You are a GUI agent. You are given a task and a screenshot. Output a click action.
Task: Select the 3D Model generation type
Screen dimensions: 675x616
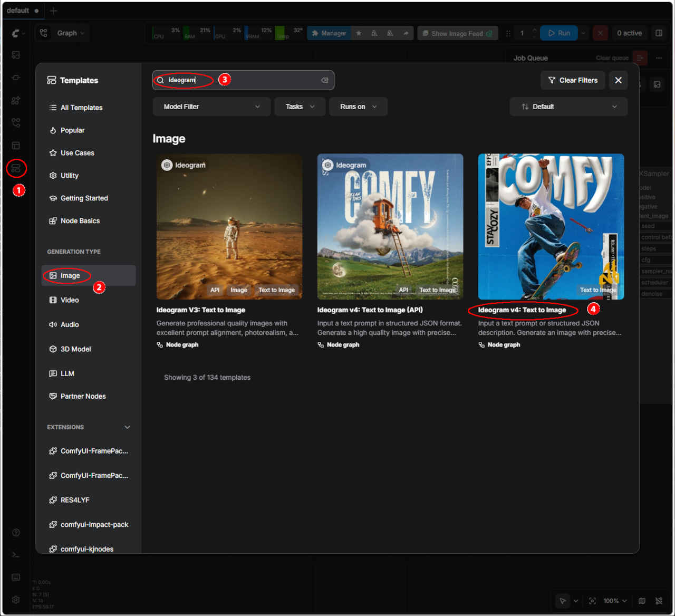click(x=89, y=349)
